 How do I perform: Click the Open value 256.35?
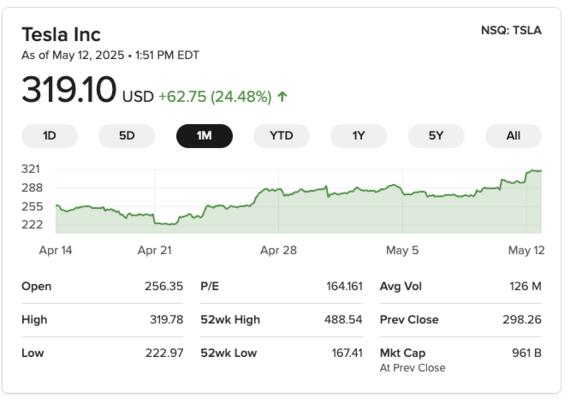(x=164, y=287)
